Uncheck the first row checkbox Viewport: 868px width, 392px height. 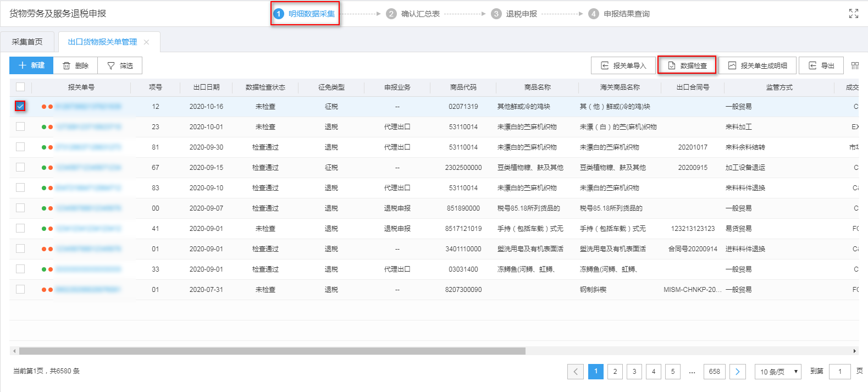pos(20,106)
